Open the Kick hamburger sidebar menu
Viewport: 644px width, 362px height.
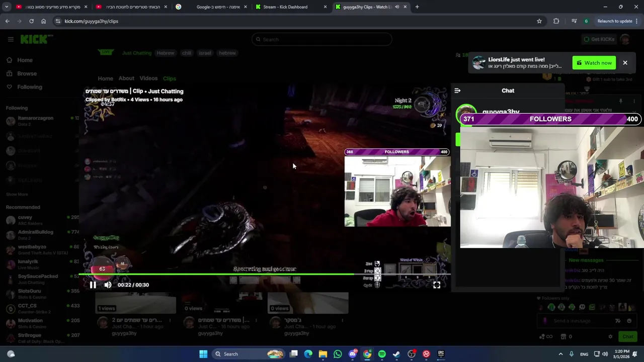coord(11,39)
